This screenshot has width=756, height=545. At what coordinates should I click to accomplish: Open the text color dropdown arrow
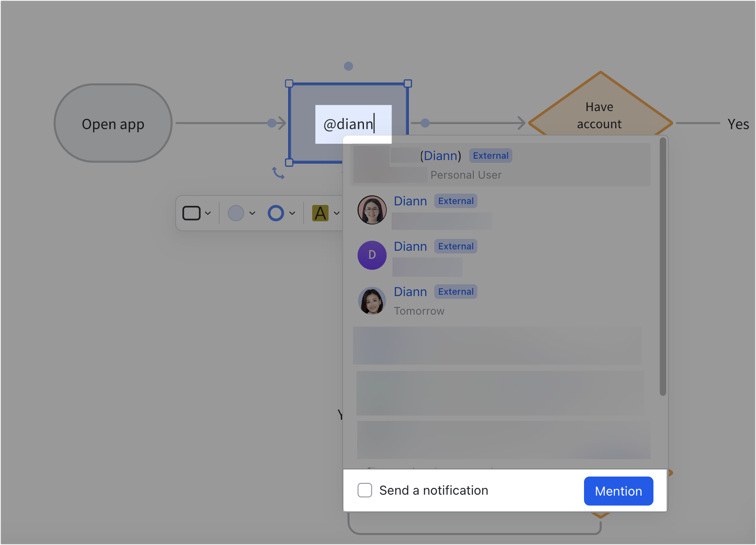tap(336, 213)
